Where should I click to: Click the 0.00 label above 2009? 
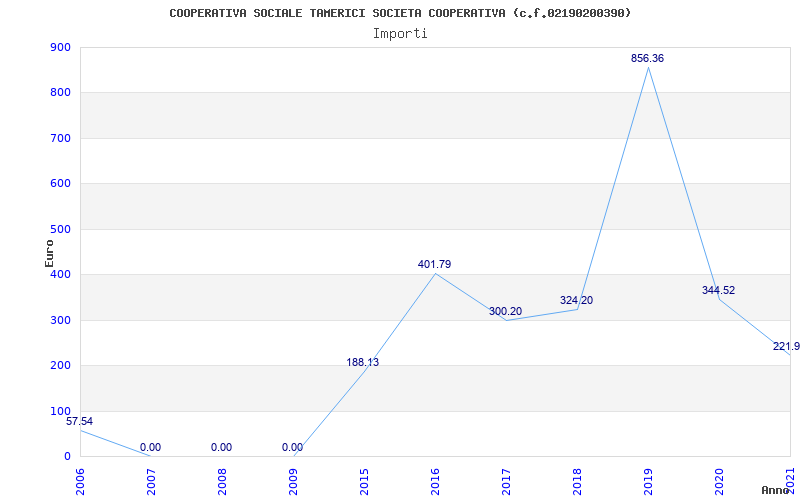pos(292,447)
